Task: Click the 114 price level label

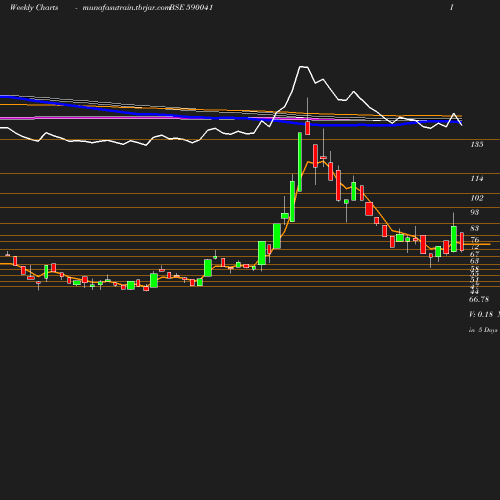Action: click(x=477, y=179)
